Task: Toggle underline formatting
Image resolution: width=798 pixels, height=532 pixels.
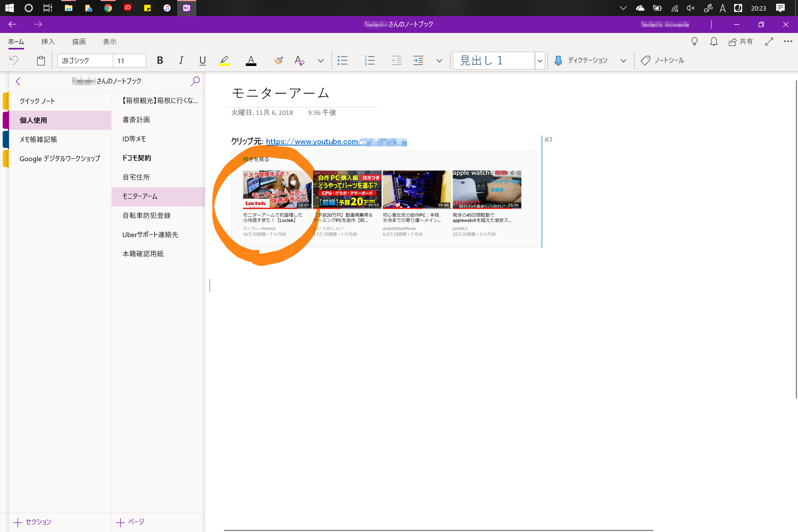Action: click(202, 61)
